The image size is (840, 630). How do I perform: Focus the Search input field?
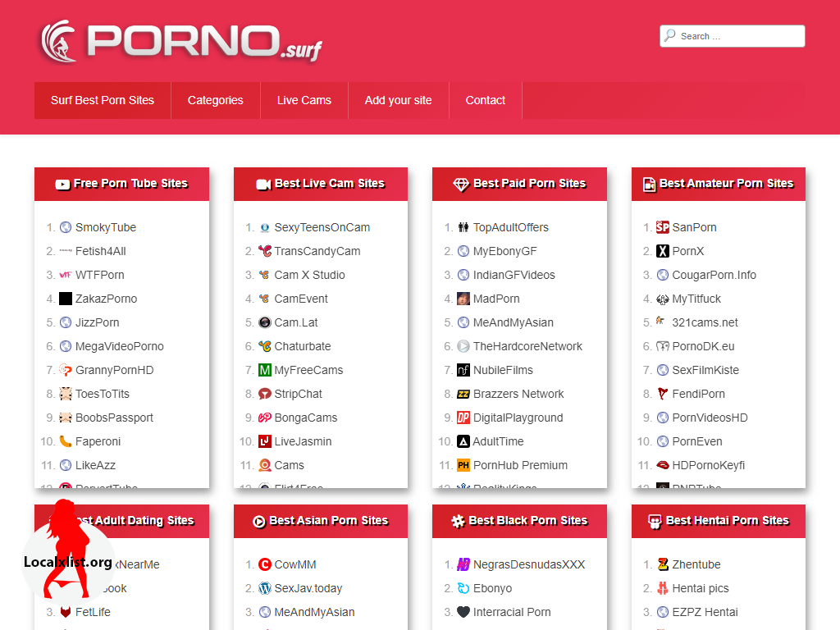tap(738, 36)
